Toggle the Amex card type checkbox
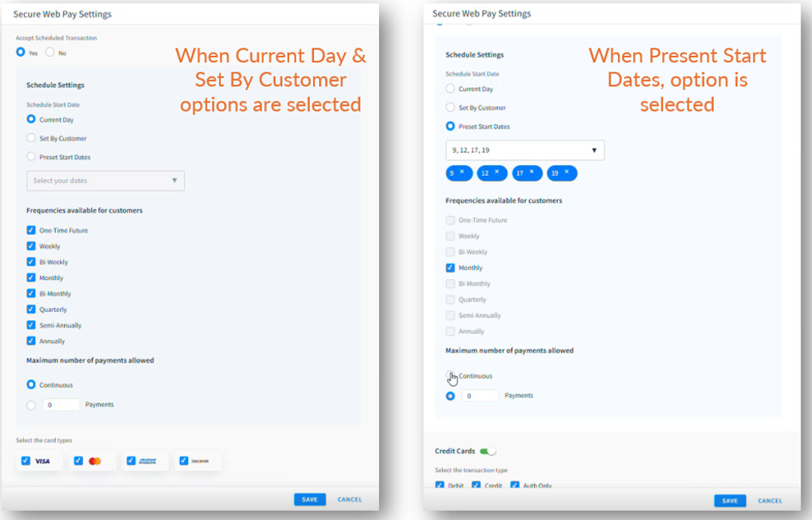The height and width of the screenshot is (520, 812). click(x=131, y=461)
